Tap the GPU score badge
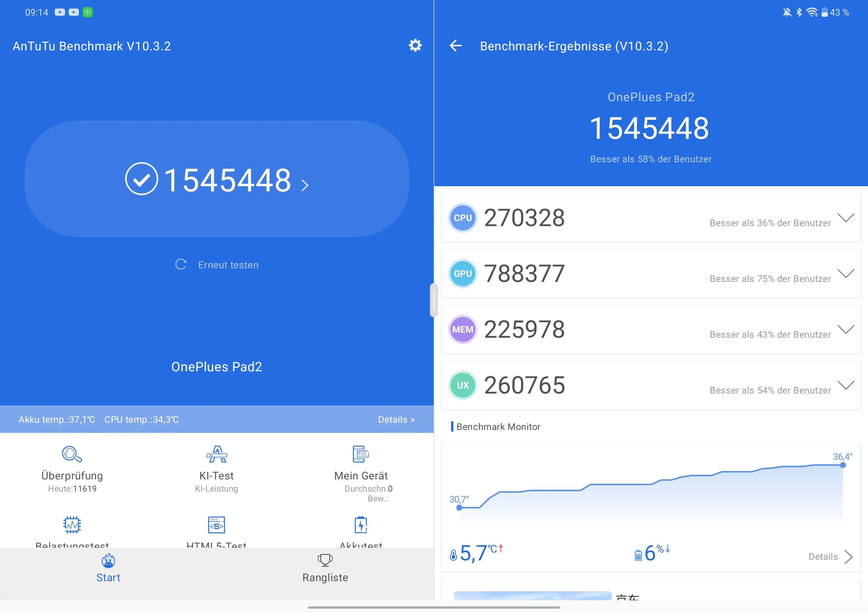 click(x=463, y=274)
